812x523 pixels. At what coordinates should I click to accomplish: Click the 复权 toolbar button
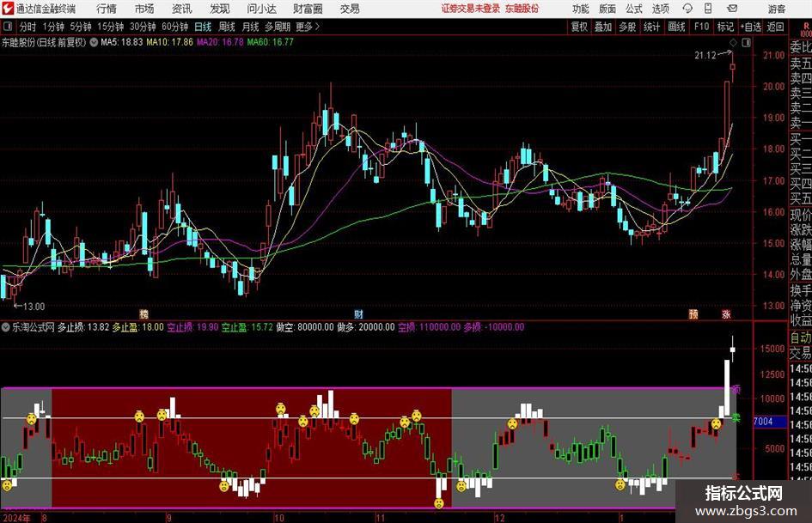579,27
